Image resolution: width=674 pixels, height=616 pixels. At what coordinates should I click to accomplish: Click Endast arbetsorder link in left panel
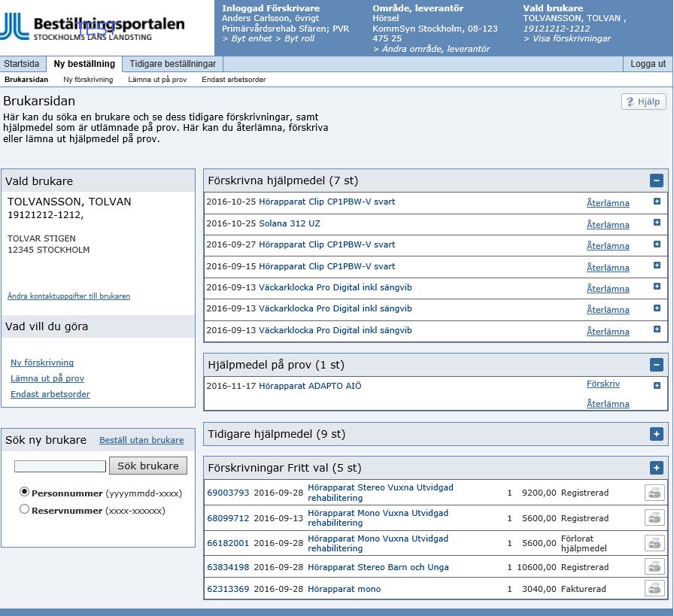click(50, 394)
